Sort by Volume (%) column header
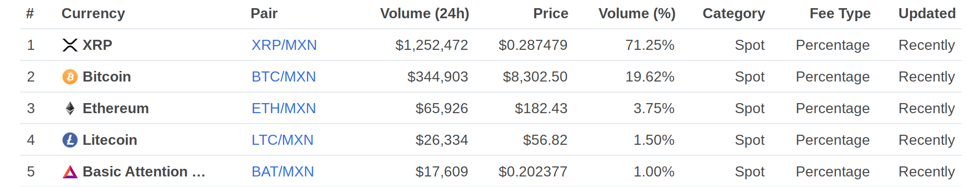 point(637,13)
